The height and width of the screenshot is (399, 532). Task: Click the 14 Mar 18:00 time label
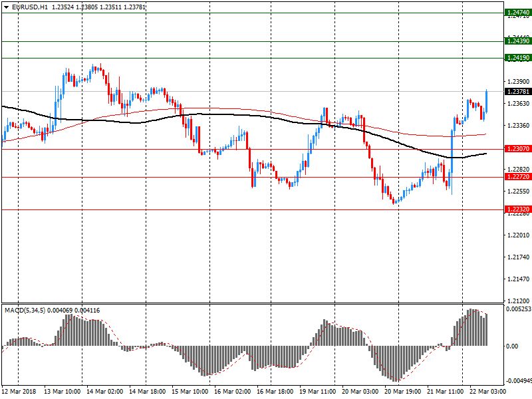pos(147,392)
